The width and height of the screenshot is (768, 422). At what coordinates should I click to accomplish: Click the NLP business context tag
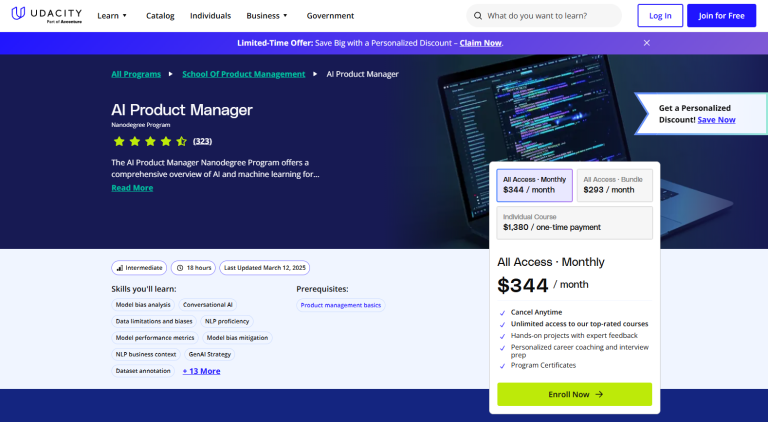(146, 354)
